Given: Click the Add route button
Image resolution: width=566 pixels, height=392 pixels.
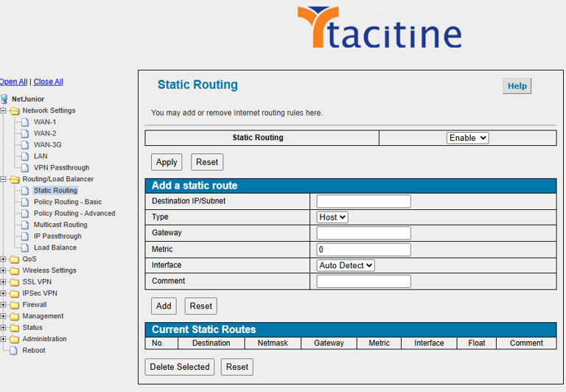Looking at the screenshot, I should pyautogui.click(x=164, y=306).
